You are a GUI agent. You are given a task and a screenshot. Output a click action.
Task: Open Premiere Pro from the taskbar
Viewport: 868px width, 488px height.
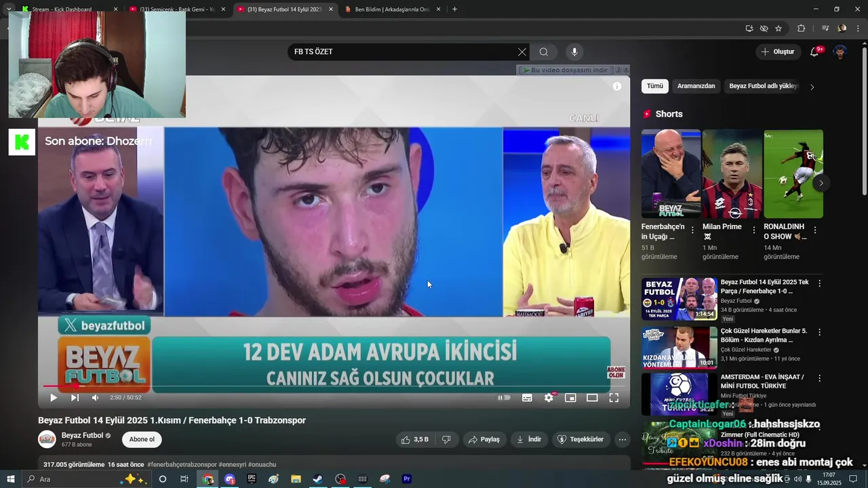tap(407, 479)
